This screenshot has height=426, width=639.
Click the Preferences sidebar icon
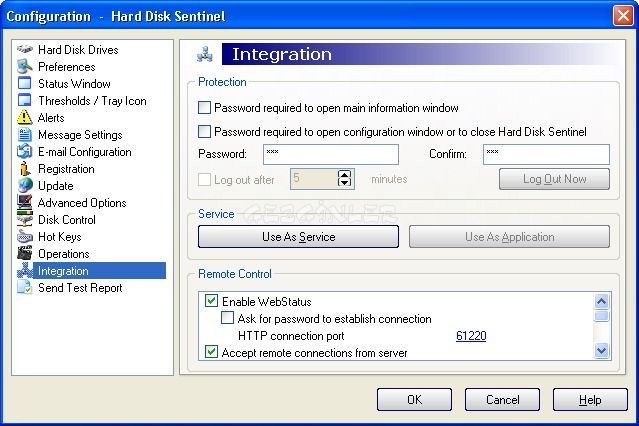click(x=24, y=66)
